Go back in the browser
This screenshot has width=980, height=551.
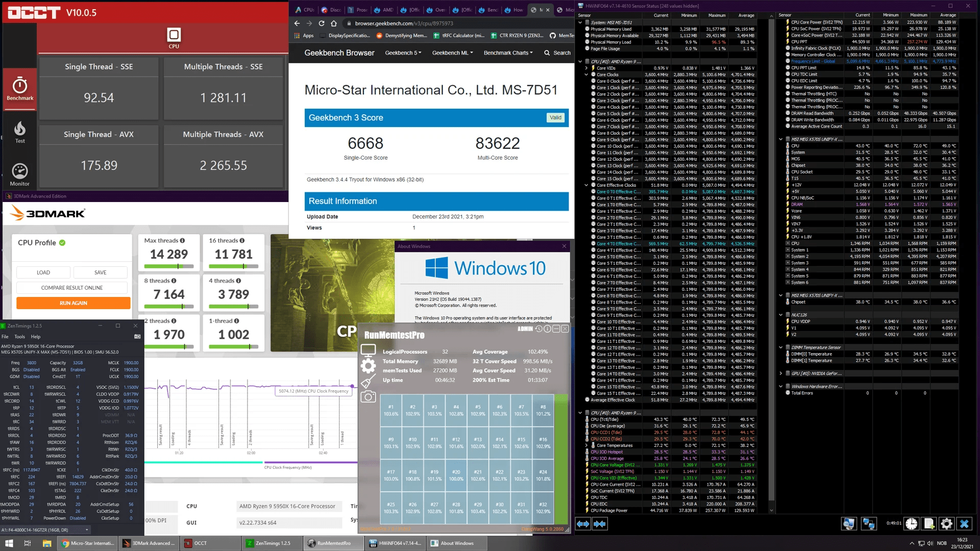point(297,23)
